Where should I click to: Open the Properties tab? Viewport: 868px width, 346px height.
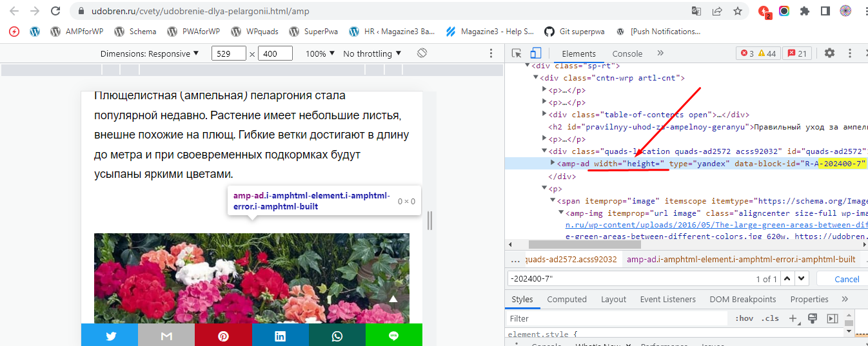809,299
